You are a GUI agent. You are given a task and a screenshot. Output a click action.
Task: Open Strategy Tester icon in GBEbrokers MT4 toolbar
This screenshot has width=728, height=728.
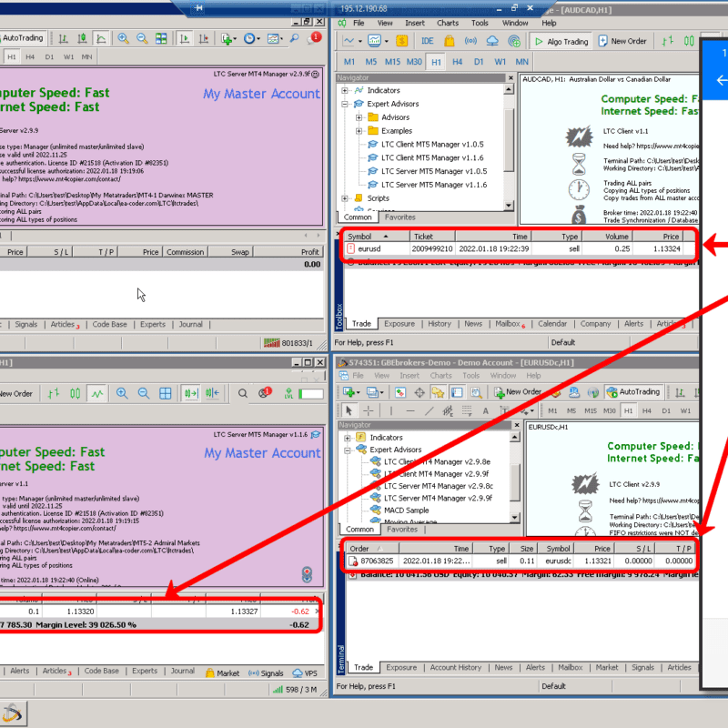476,393
